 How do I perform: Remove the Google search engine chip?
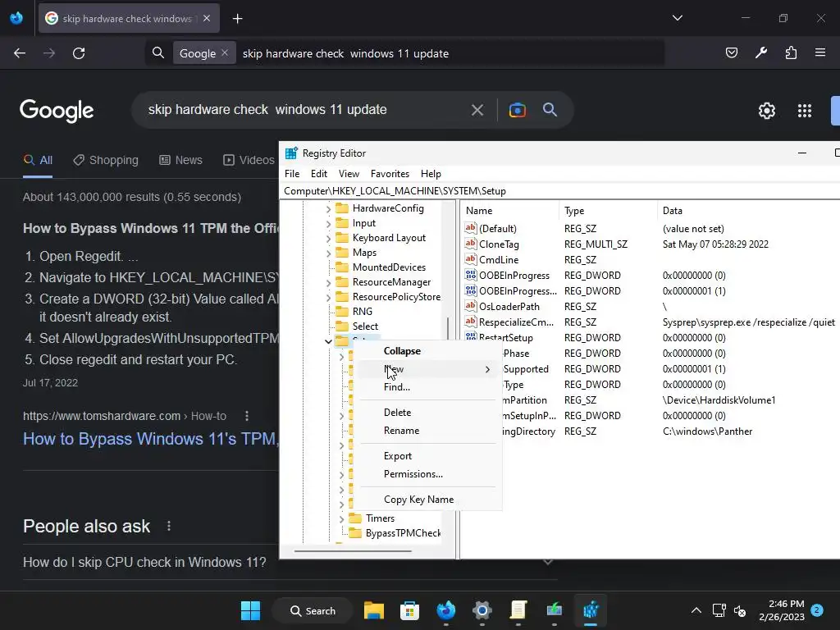click(225, 52)
